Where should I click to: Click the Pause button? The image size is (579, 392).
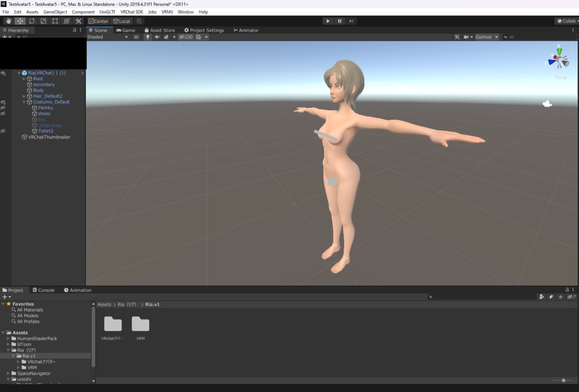click(339, 21)
